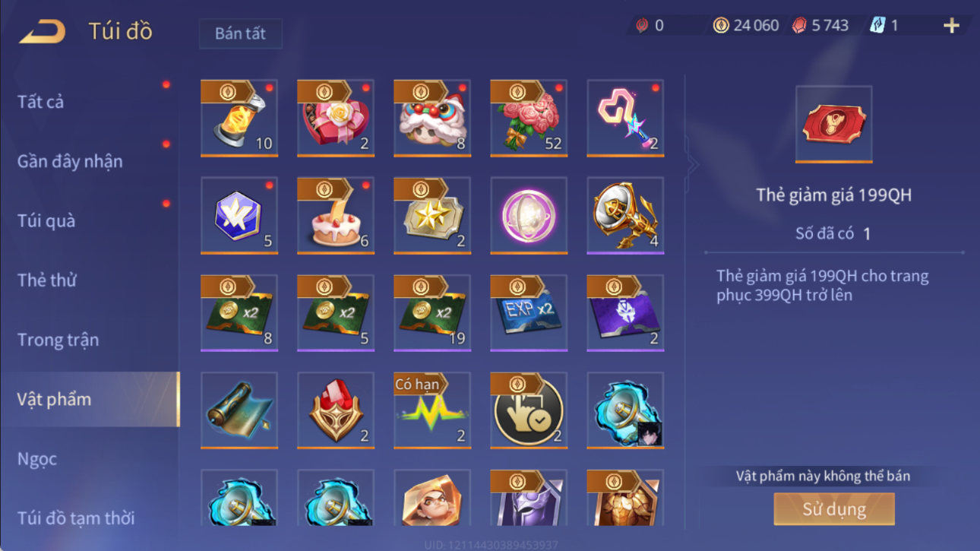The height and width of the screenshot is (551, 980).
Task: Click the 'Sử dụng' button
Action: tap(834, 509)
